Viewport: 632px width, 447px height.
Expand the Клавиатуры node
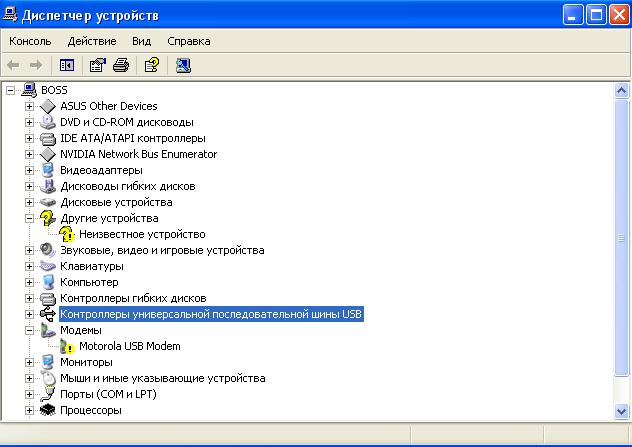(x=29, y=266)
